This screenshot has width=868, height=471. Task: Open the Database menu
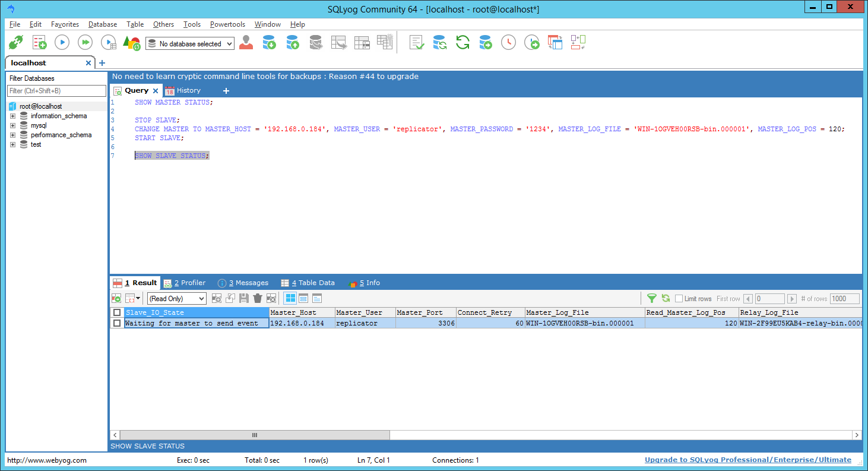[103, 24]
